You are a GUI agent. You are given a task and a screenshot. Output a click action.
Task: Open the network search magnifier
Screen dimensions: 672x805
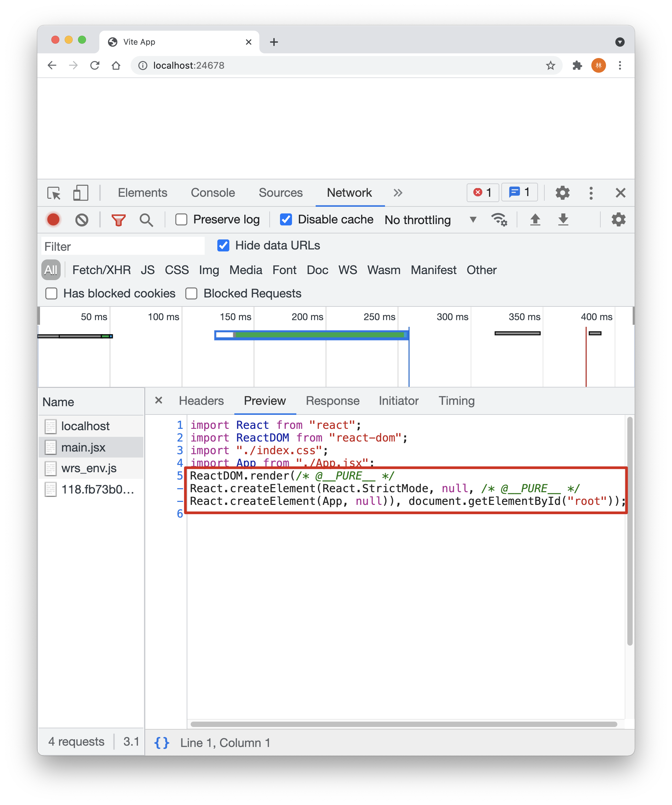pyautogui.click(x=146, y=220)
